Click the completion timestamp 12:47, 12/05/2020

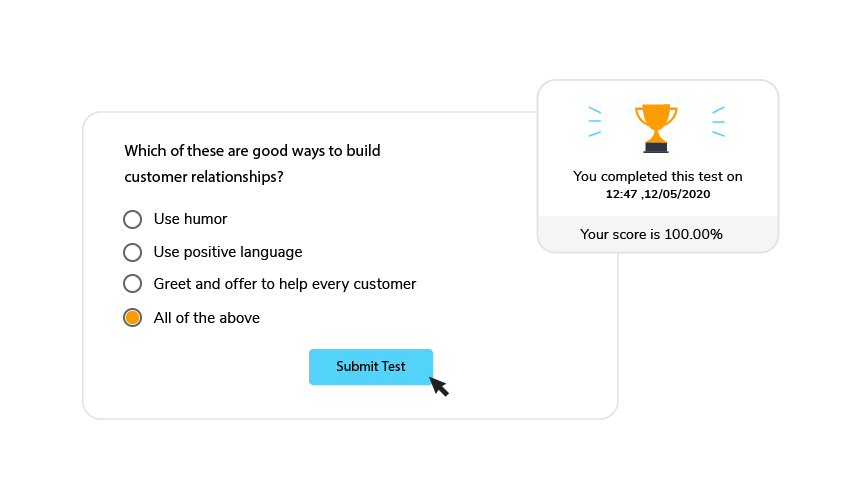658,194
